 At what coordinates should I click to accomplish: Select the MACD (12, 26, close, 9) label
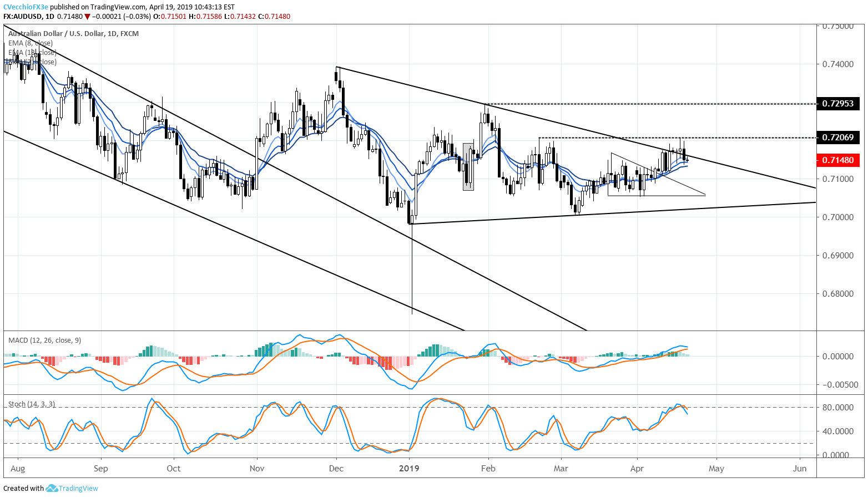(44, 340)
